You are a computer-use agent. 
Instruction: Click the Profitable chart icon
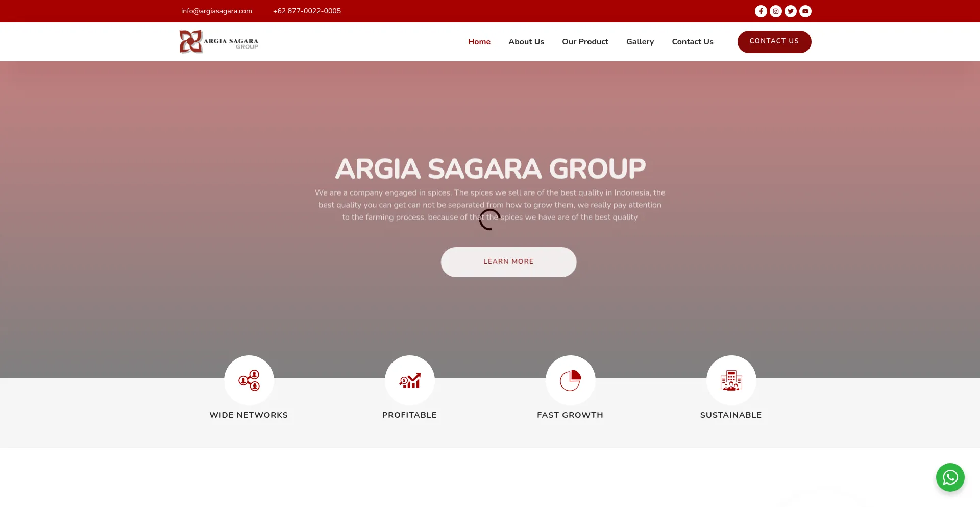(410, 380)
